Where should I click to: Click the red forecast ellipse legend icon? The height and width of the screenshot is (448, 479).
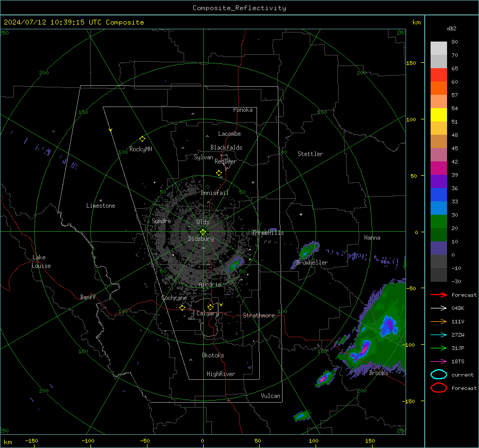pyautogui.click(x=439, y=388)
